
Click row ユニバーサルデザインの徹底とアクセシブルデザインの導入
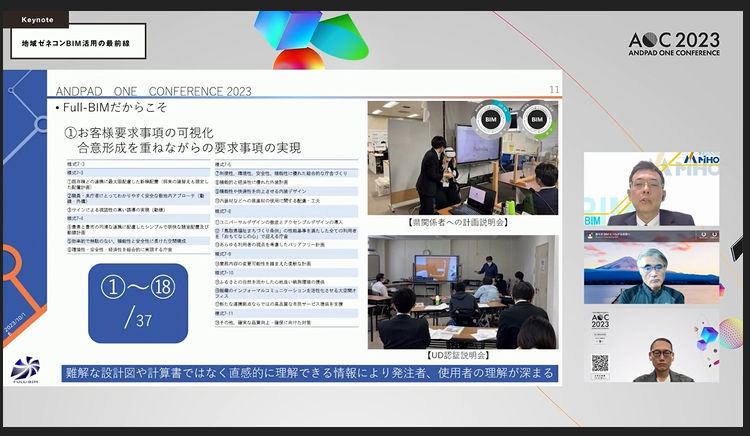[x=286, y=222]
